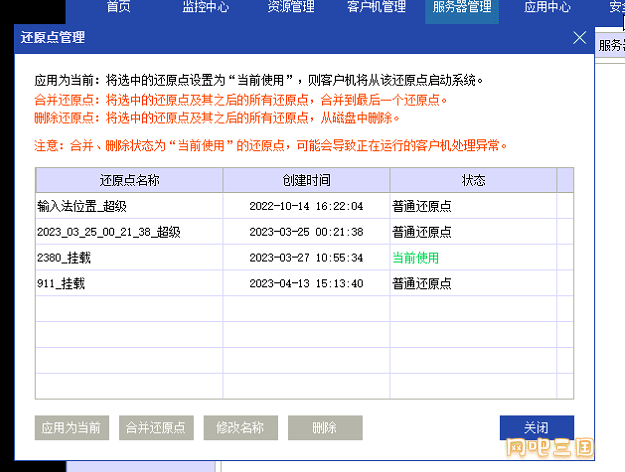Click the green 当前使用 status cell
The image size is (625, 472).
(415, 258)
